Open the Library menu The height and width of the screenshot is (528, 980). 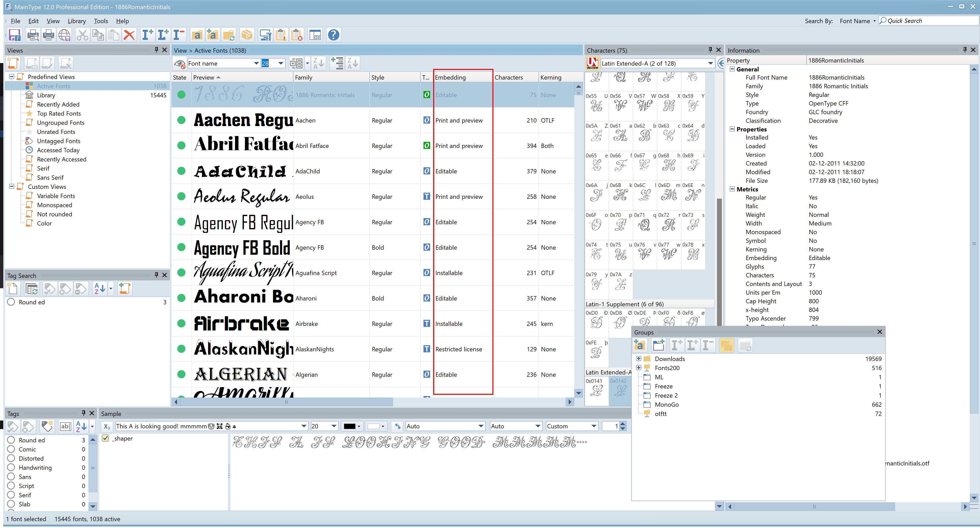77,21
